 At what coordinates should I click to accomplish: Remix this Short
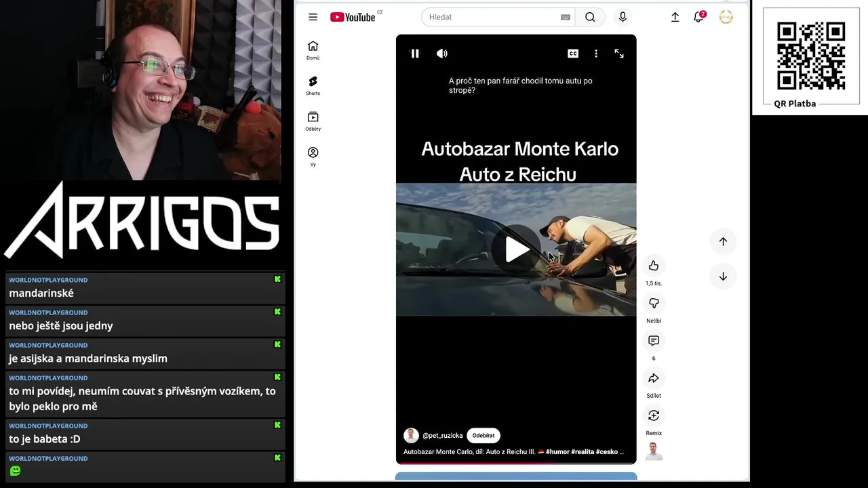point(654,415)
